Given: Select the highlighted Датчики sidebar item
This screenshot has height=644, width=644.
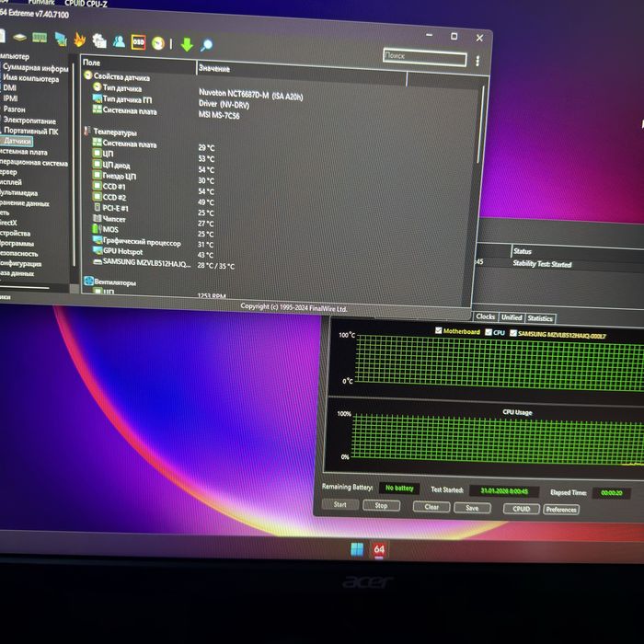Looking at the screenshot, I should (x=17, y=141).
